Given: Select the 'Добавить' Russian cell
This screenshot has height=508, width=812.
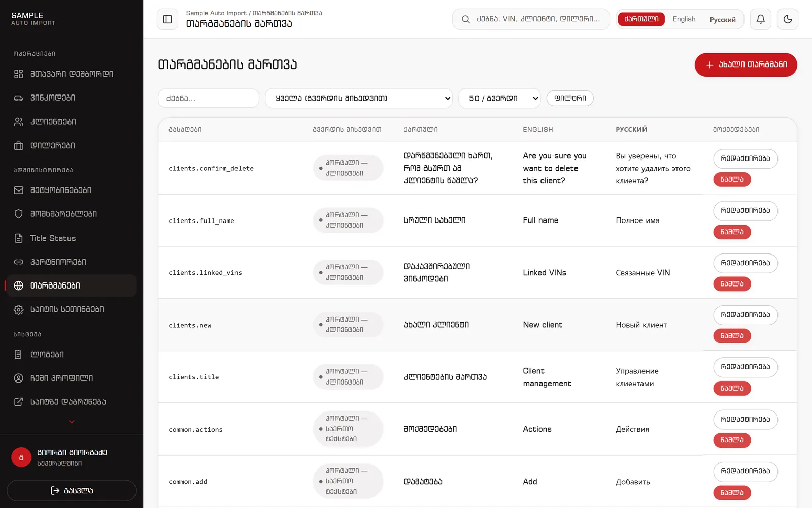Looking at the screenshot, I should 633,482.
